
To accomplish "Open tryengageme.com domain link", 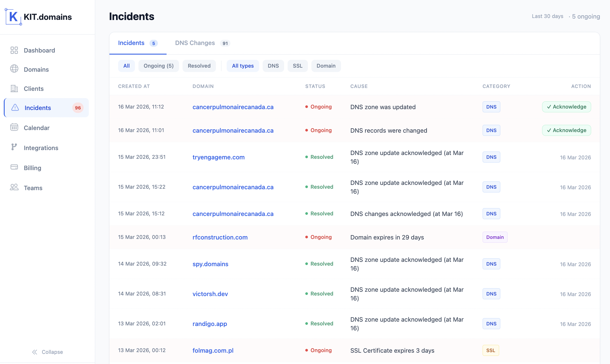I will pos(219,157).
